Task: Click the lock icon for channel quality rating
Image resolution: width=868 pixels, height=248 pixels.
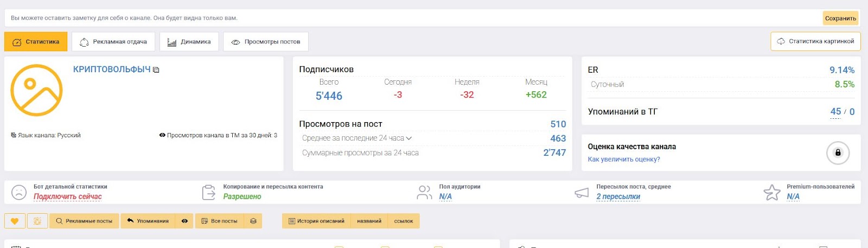Action: [x=838, y=152]
